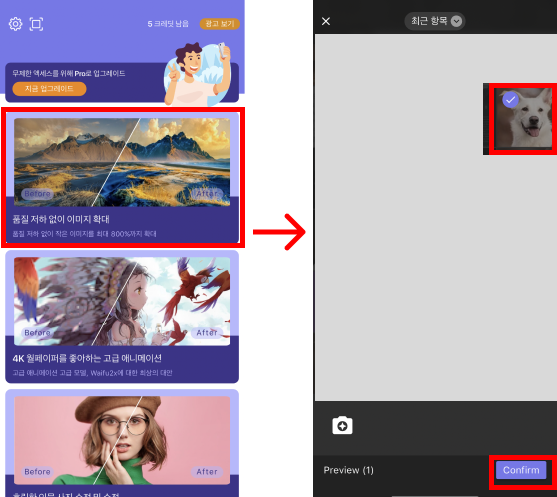The width and height of the screenshot is (557, 497).
Task: Open the 4K 월페이퍼 anime upscale card
Action: pos(122,317)
